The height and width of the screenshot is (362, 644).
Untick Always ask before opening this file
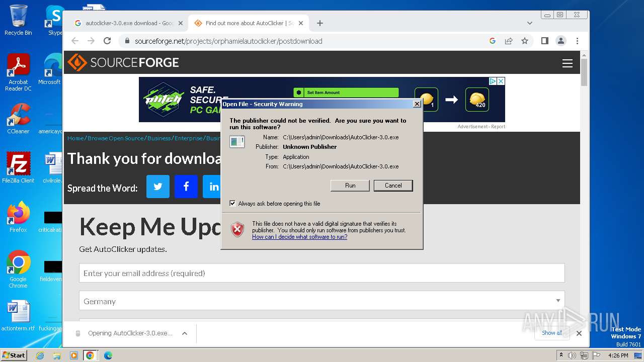(232, 203)
